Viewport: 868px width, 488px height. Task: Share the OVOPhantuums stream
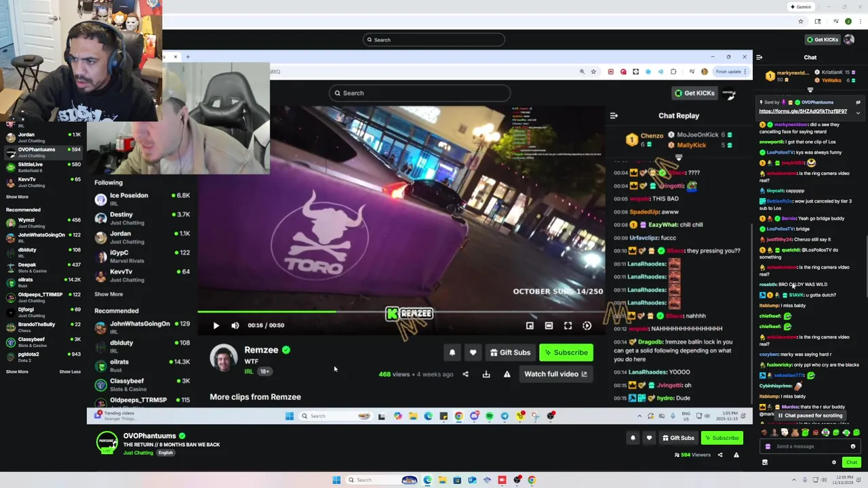pos(720,455)
